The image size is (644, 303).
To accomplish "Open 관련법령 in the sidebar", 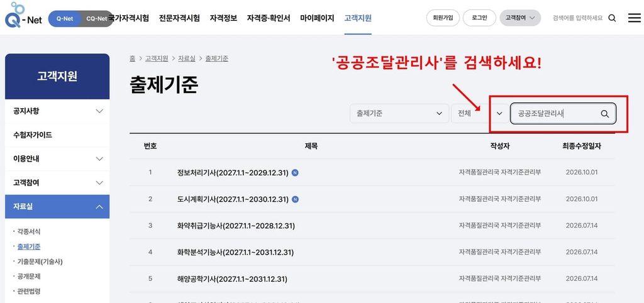I will [x=29, y=292].
